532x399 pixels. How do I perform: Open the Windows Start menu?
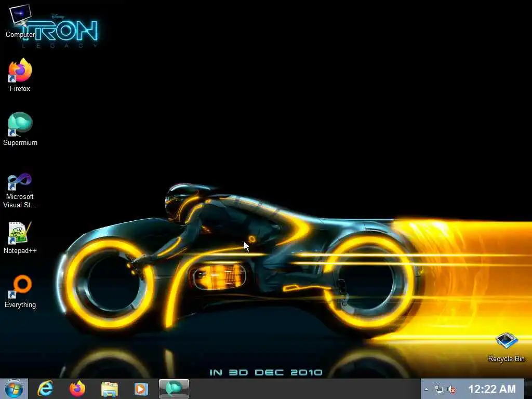pos(14,389)
